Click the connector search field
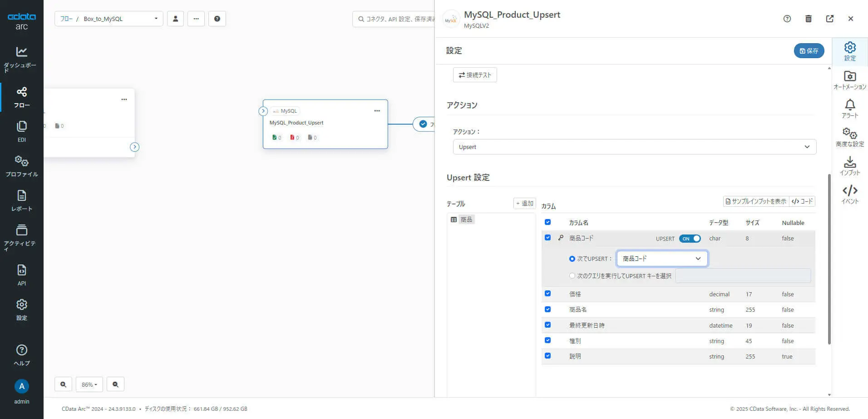Viewport: 868px width, 419px height. coord(395,19)
